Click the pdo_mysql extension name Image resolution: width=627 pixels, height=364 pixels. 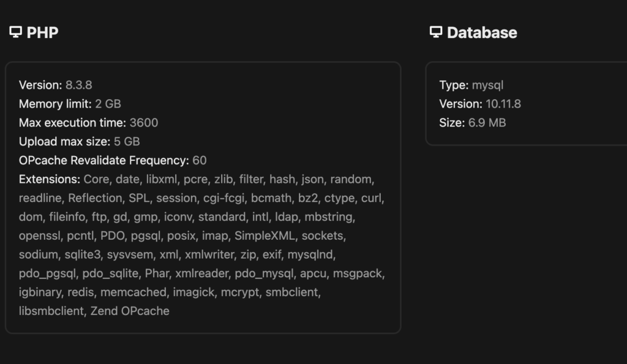264,273
